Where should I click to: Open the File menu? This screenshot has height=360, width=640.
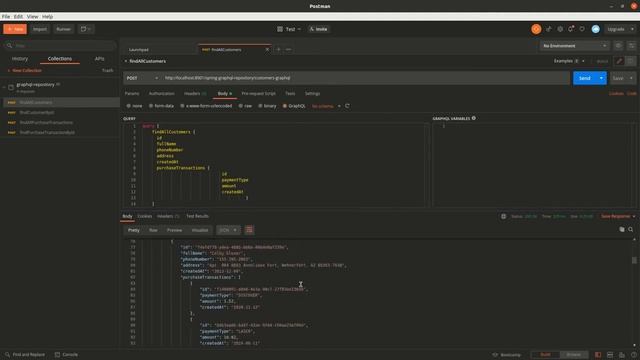[6, 17]
